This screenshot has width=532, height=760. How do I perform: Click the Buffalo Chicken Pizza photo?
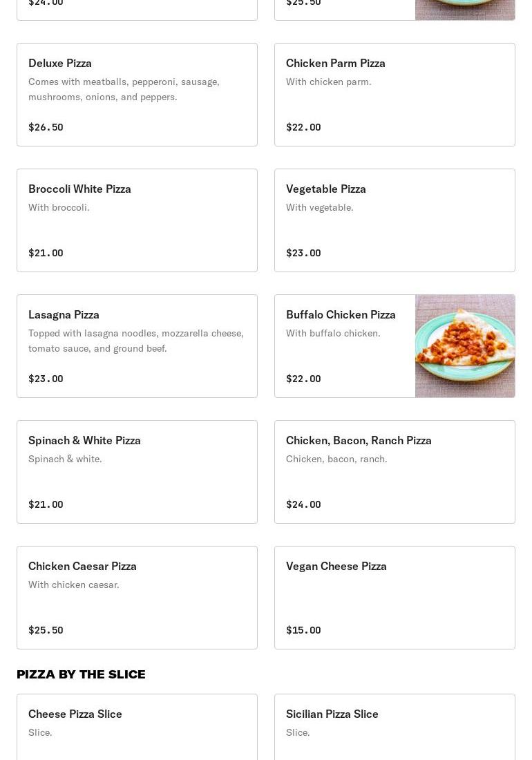coord(464,346)
